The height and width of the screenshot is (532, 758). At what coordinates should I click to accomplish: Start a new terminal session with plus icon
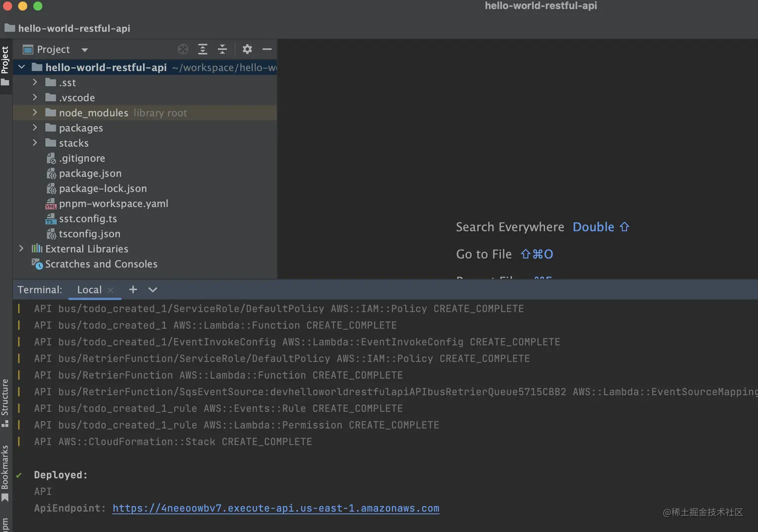coord(132,290)
